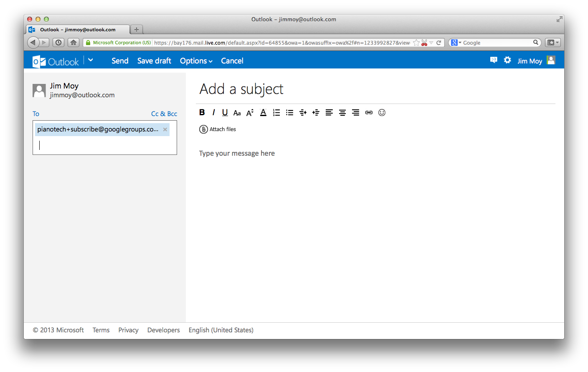The image size is (588, 372).
Task: Go back in browser history
Action: pos(33,43)
